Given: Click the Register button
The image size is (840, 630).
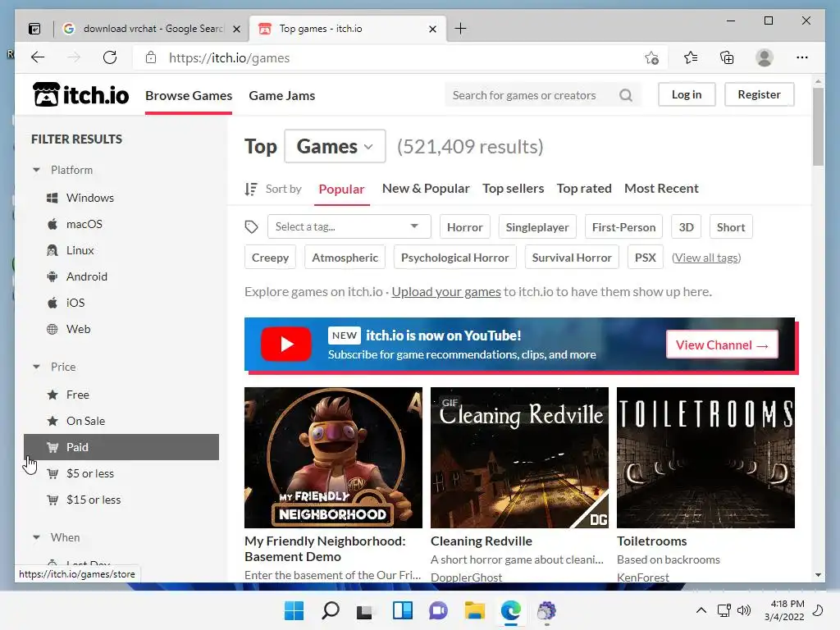Looking at the screenshot, I should (759, 94).
